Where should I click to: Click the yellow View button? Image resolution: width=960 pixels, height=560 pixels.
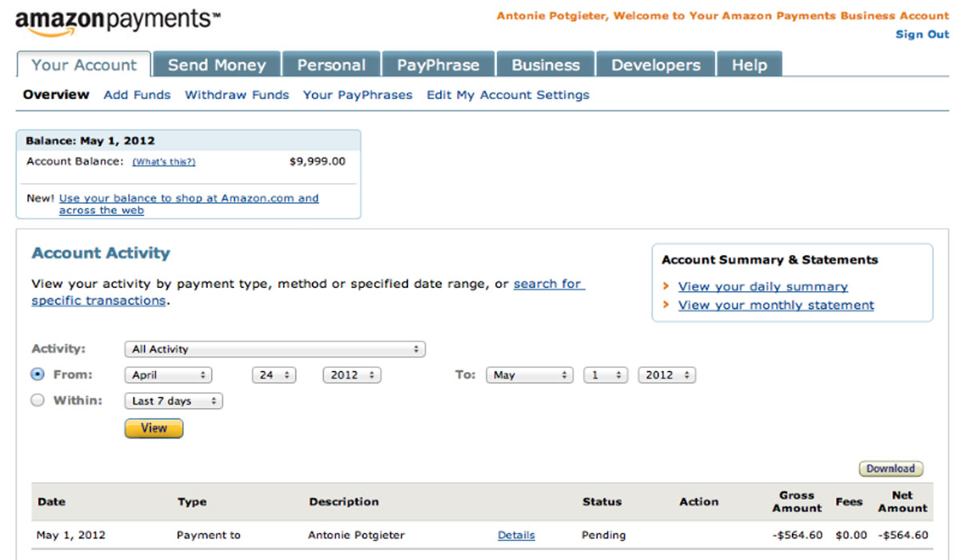[x=154, y=428]
